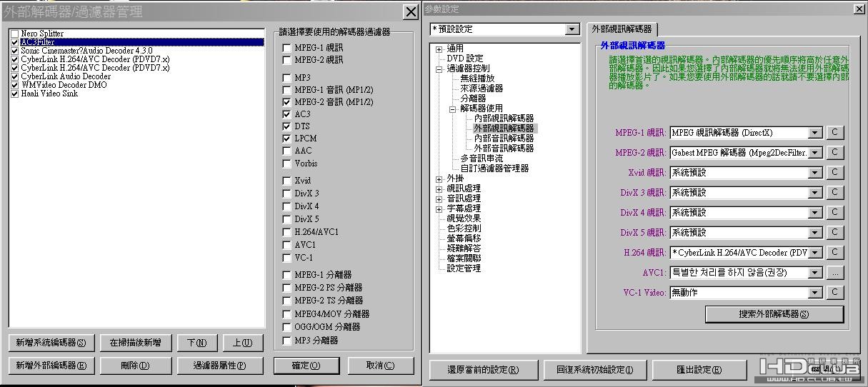This screenshot has width=868, height=387.
Task: Click 新增外部編碼器(E) button
Action: [51, 366]
